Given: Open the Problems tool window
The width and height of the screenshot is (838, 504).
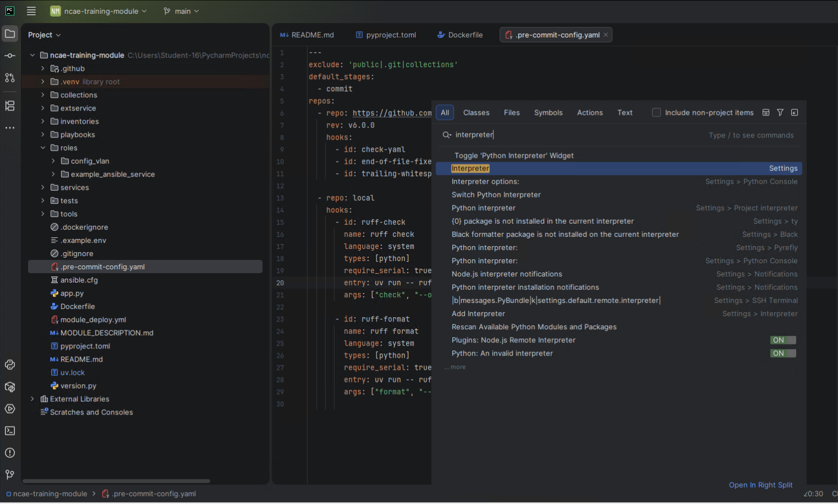Looking at the screenshot, I should (x=10, y=453).
